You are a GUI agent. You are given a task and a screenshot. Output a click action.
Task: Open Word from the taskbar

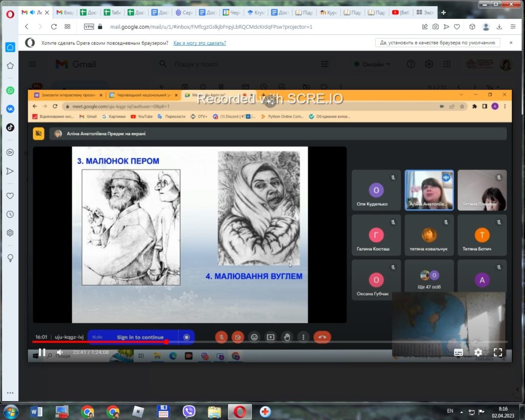[36, 412]
